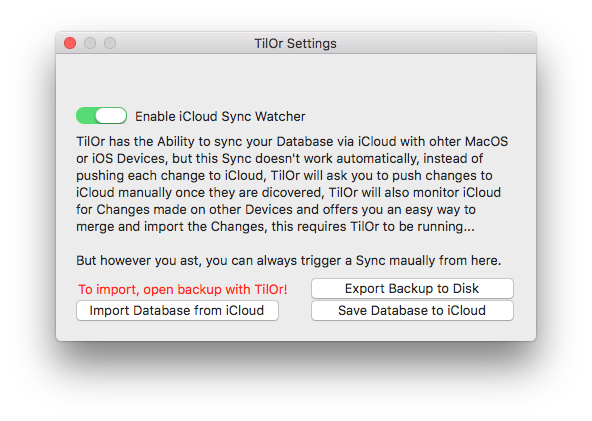This screenshot has height=421, width=592.
Task: Click the green track of the sync switch
Action: 85,116
